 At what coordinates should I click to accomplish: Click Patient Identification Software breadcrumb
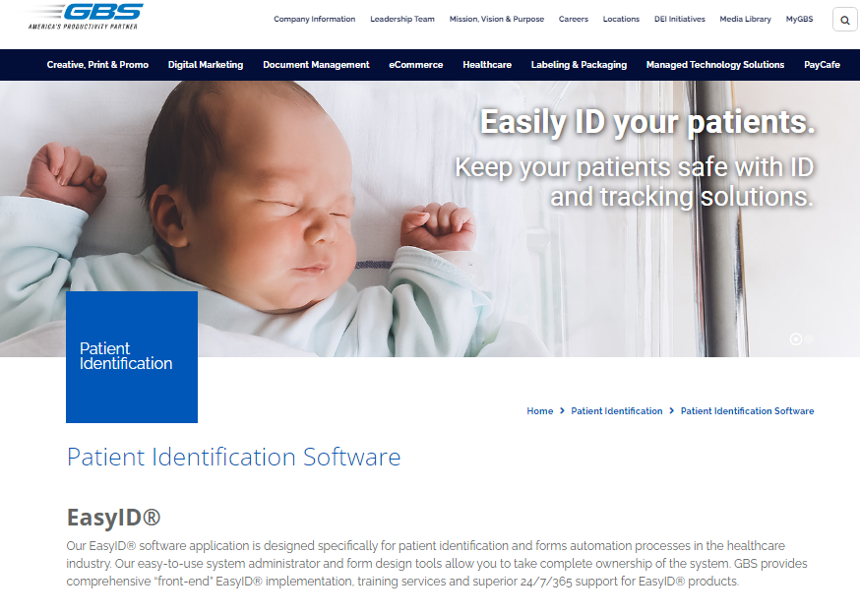(747, 411)
